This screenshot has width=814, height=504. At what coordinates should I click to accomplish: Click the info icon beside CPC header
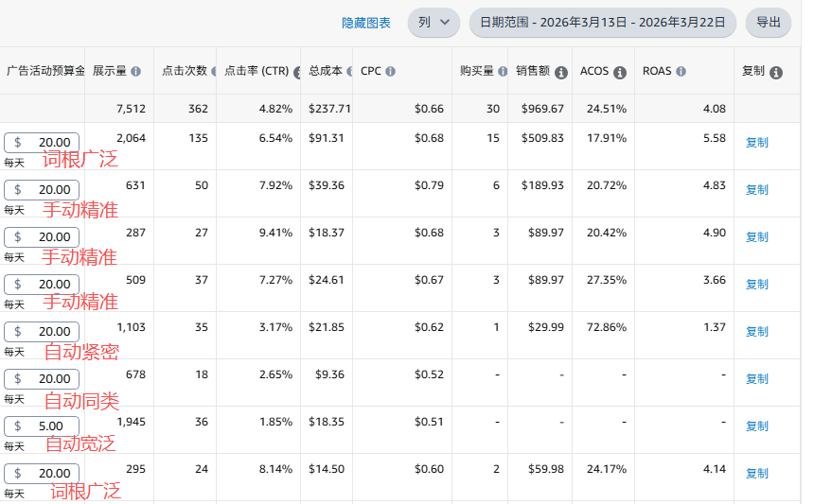coord(390,72)
